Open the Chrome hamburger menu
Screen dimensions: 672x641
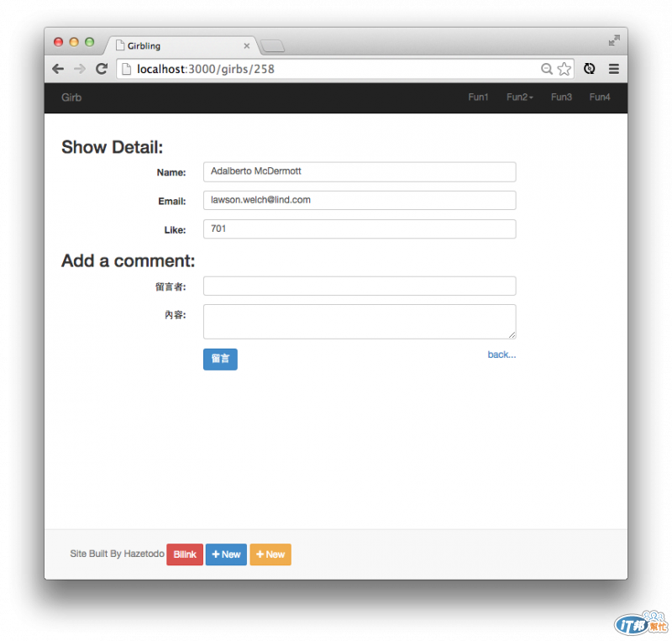[x=614, y=69]
